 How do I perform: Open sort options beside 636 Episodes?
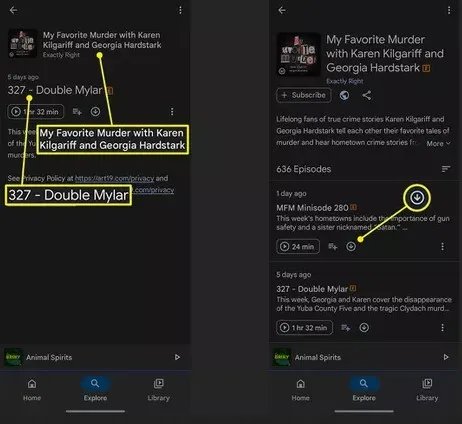pyautogui.click(x=446, y=169)
